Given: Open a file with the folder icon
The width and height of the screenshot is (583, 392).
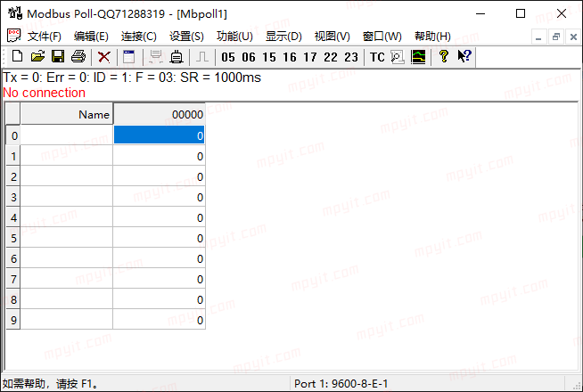Looking at the screenshot, I should 37,57.
